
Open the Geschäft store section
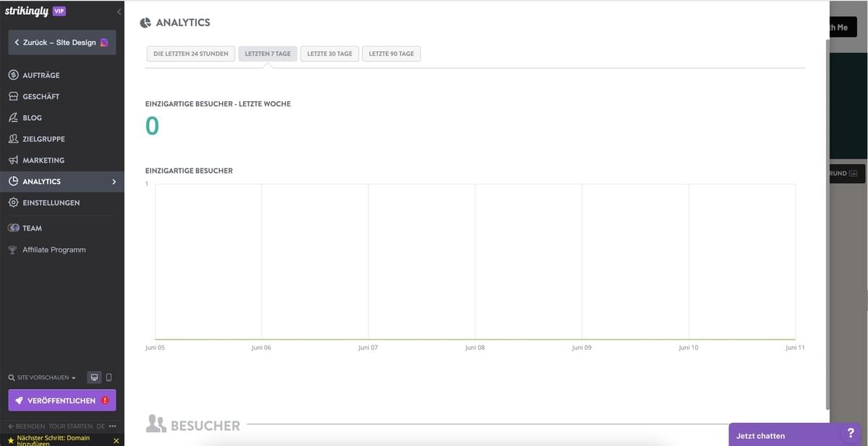pyautogui.click(x=62, y=96)
